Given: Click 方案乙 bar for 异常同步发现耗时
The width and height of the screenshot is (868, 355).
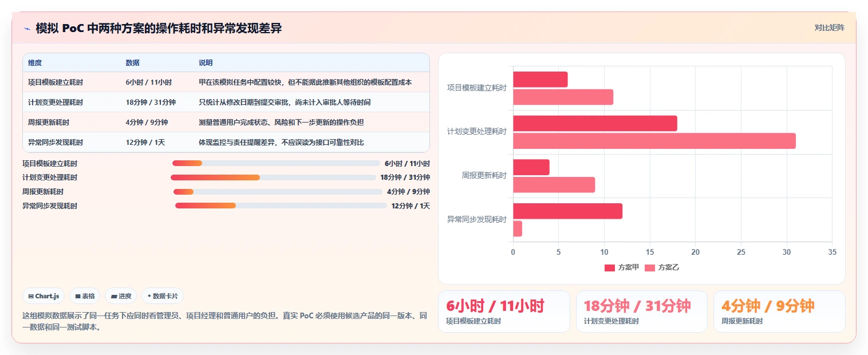Looking at the screenshot, I should (517, 228).
